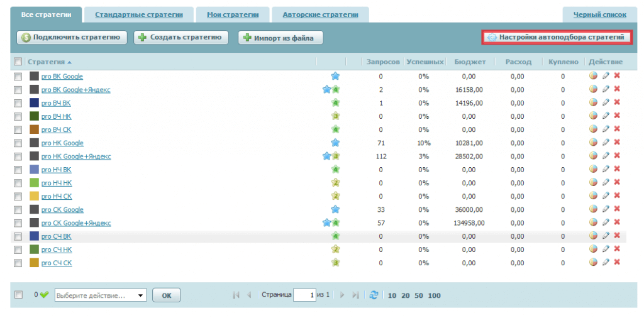Click the page number input field
644x318 pixels.
tap(305, 295)
